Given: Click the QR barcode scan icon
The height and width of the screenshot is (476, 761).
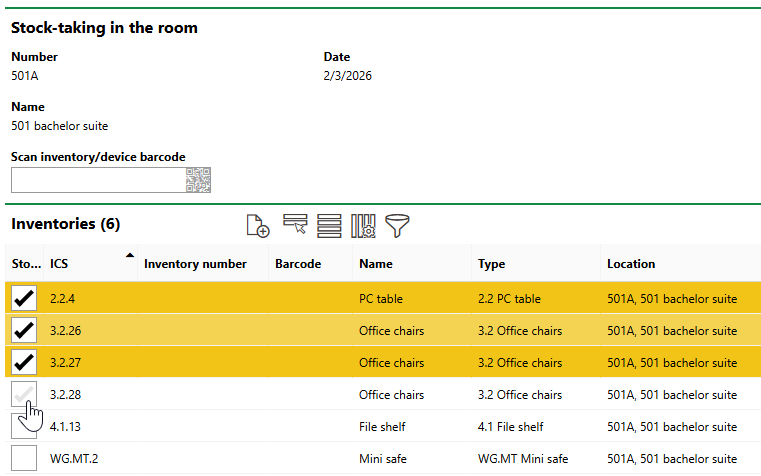Looking at the screenshot, I should point(198,180).
